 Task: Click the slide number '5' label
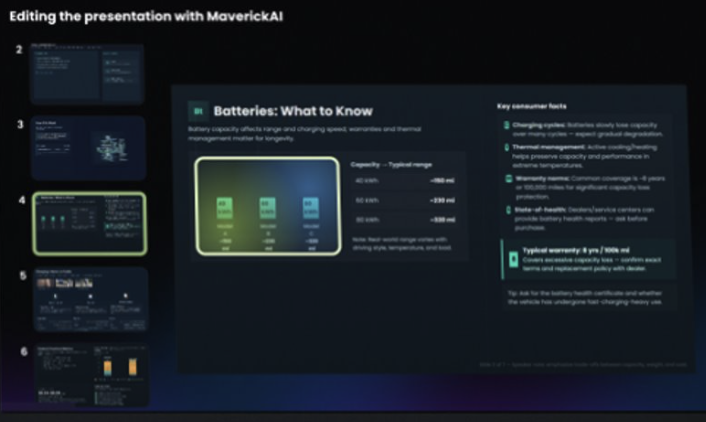(x=23, y=276)
